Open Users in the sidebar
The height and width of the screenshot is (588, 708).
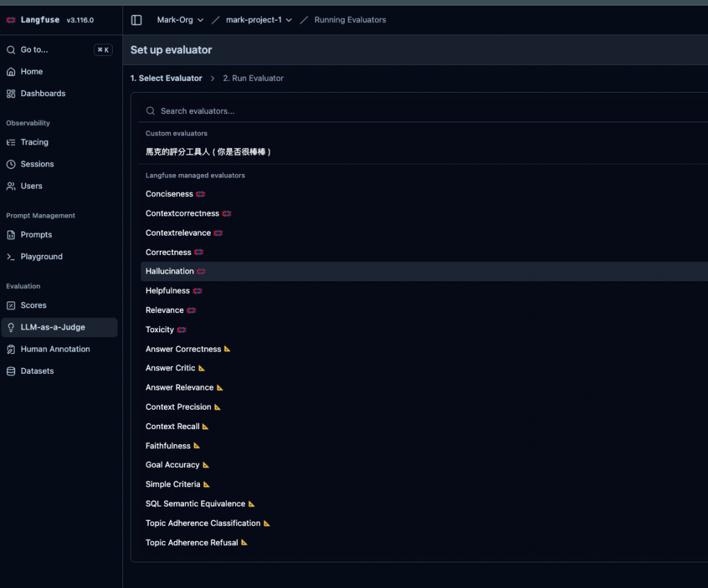coord(59,186)
